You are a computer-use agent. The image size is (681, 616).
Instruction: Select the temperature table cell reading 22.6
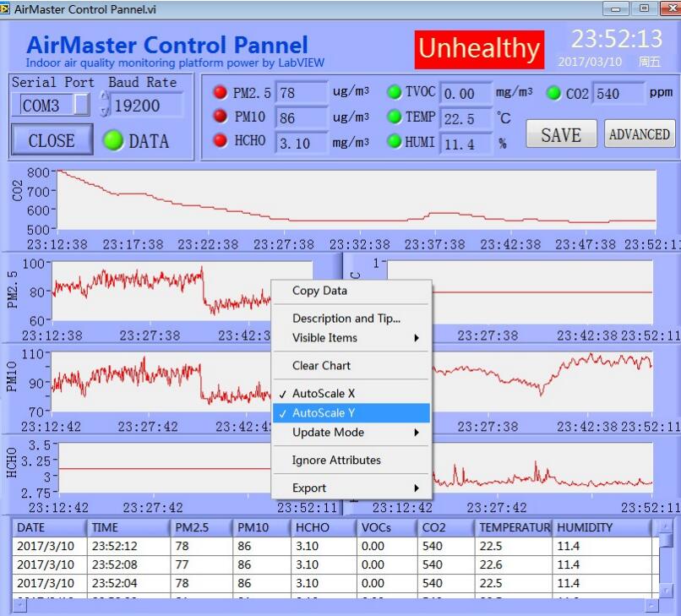[514, 564]
